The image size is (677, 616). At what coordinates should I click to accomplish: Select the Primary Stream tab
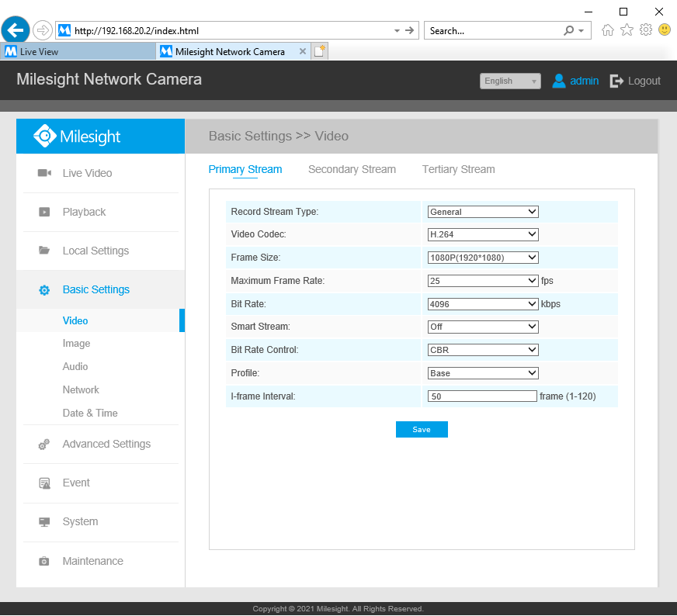[245, 170]
